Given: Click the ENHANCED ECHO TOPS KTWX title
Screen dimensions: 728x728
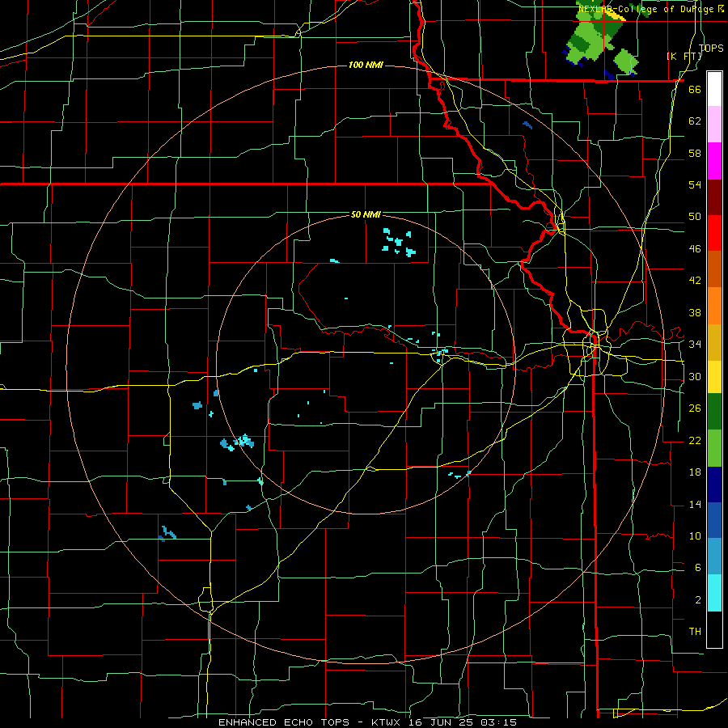Looking at the screenshot, I should click(x=368, y=722).
